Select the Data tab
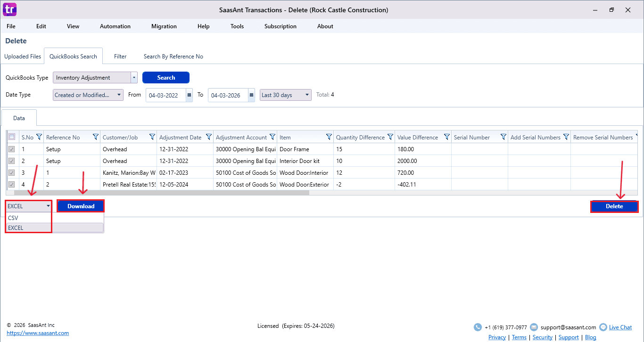 (19, 118)
